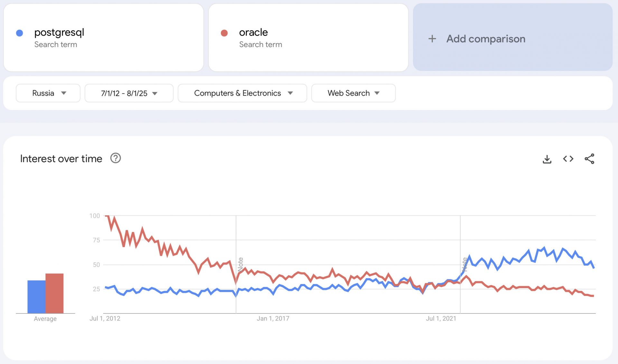Click the red oracle color dot
618x364 pixels.
224,33
